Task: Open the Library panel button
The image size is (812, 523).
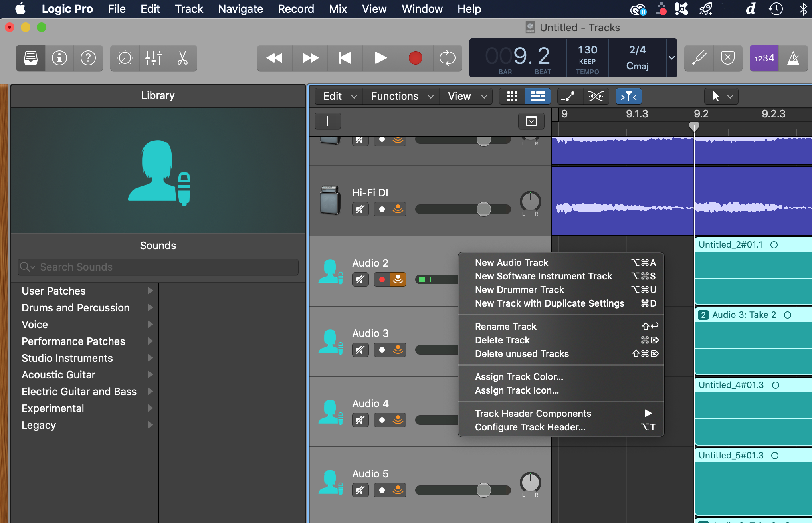Action: [31, 58]
